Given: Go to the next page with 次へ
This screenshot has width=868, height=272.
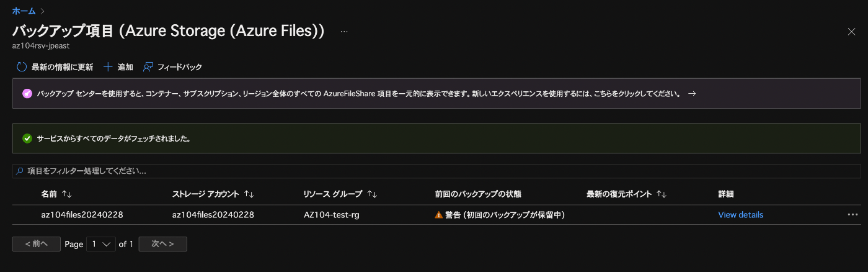Looking at the screenshot, I should (163, 244).
